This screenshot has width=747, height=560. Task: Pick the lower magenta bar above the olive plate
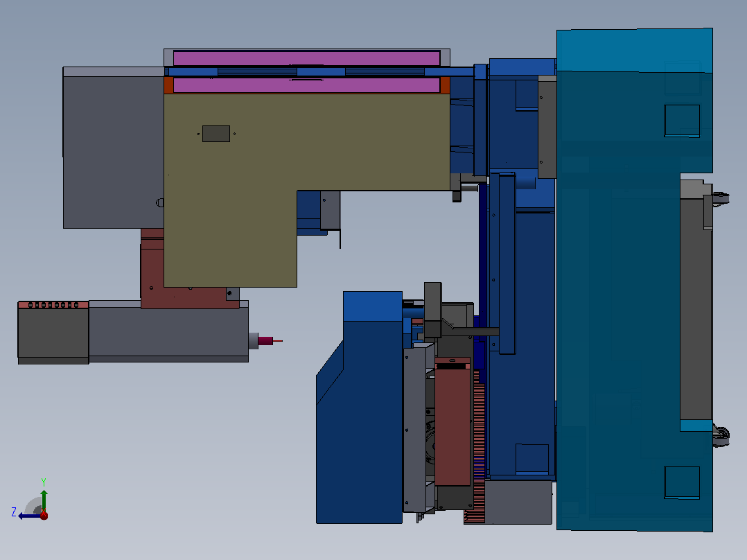306,85
